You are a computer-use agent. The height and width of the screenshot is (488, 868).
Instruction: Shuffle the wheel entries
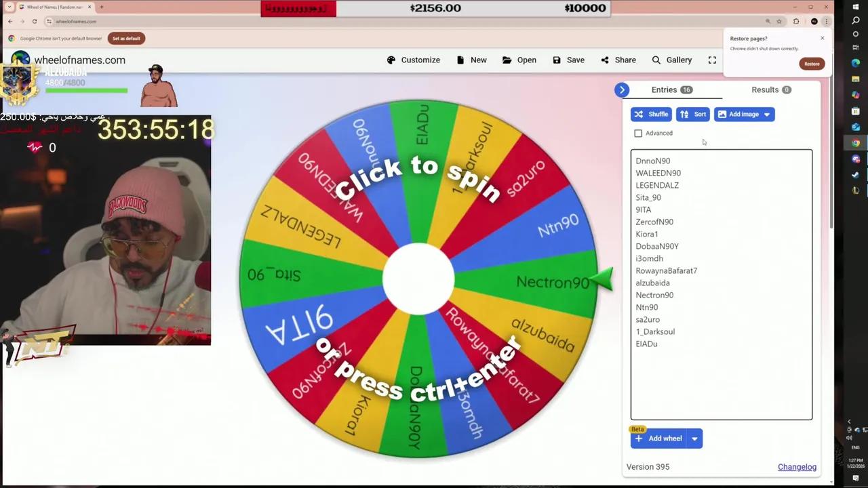(651, 114)
